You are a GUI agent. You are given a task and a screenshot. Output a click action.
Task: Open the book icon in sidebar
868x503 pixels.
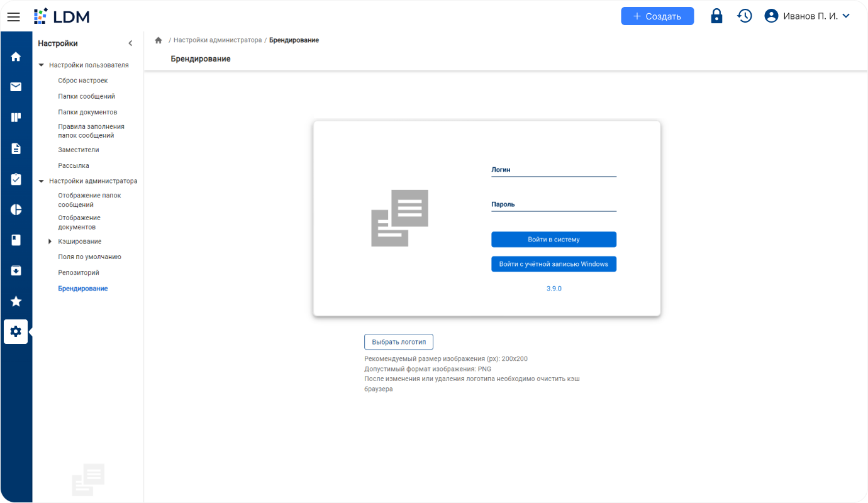pos(16,240)
